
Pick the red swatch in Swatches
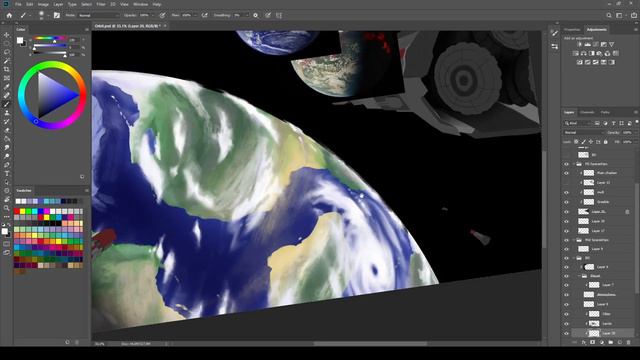17,211
